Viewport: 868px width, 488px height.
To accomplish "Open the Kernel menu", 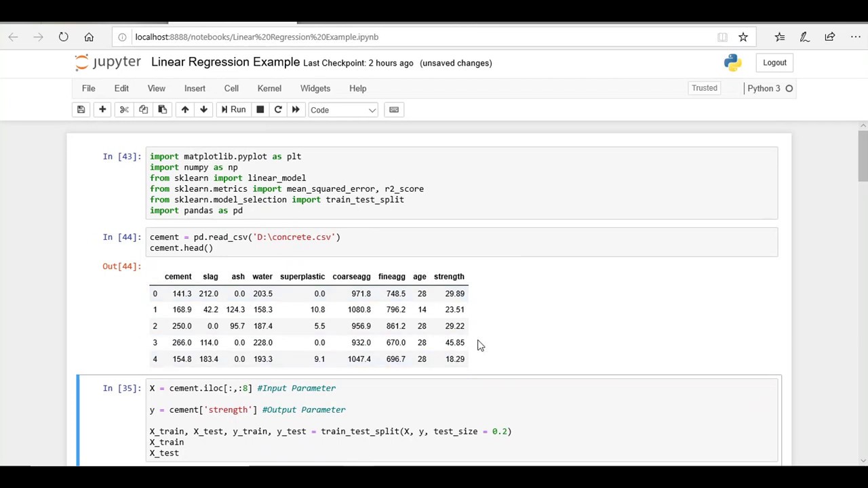I will click(269, 88).
